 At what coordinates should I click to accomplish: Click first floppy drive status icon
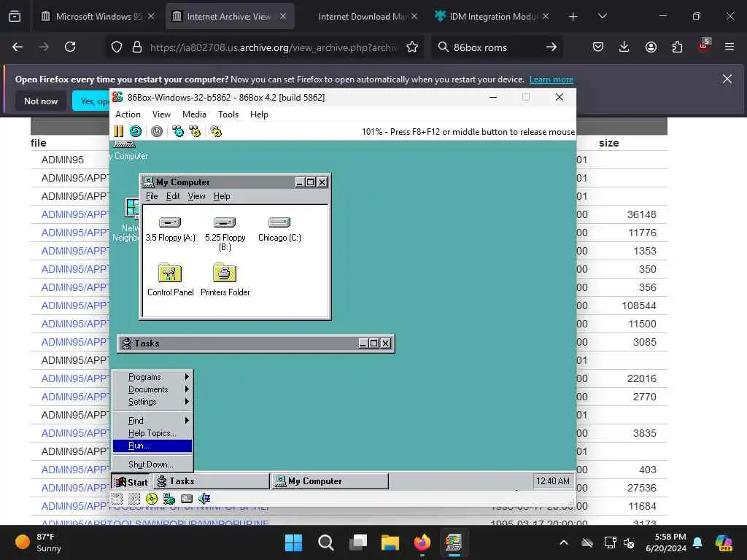pos(117,499)
